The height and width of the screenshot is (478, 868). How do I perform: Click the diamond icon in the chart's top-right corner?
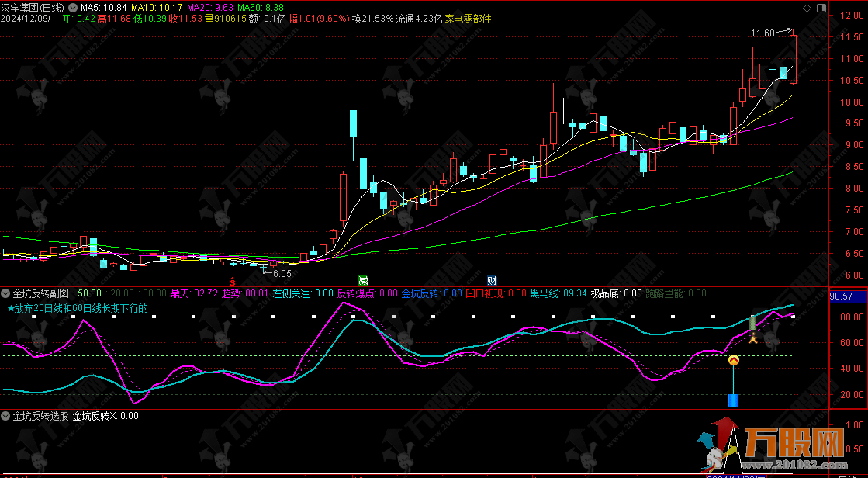pyautogui.click(x=807, y=8)
